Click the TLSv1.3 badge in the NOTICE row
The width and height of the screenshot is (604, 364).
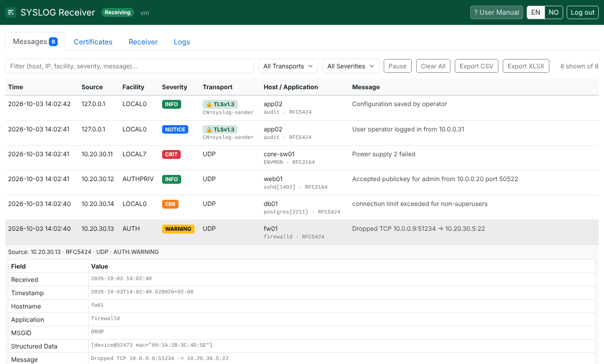point(220,130)
